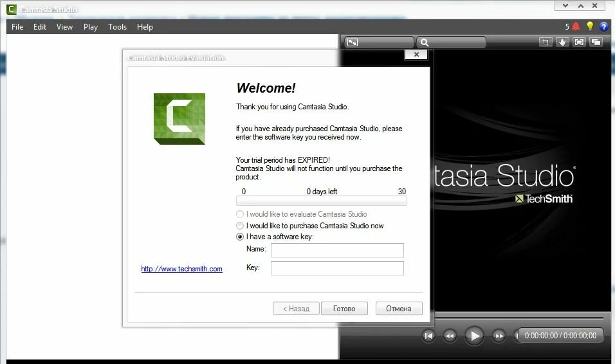Click the Name input field

[337, 250]
